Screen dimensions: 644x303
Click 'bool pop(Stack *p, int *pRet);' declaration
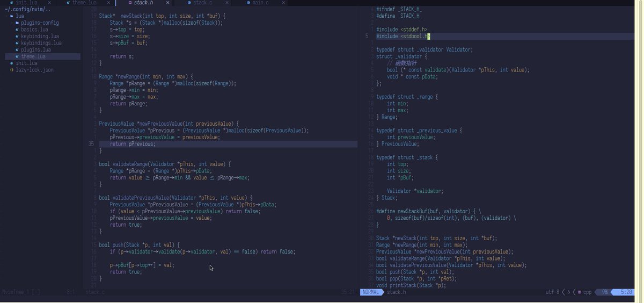point(416,278)
